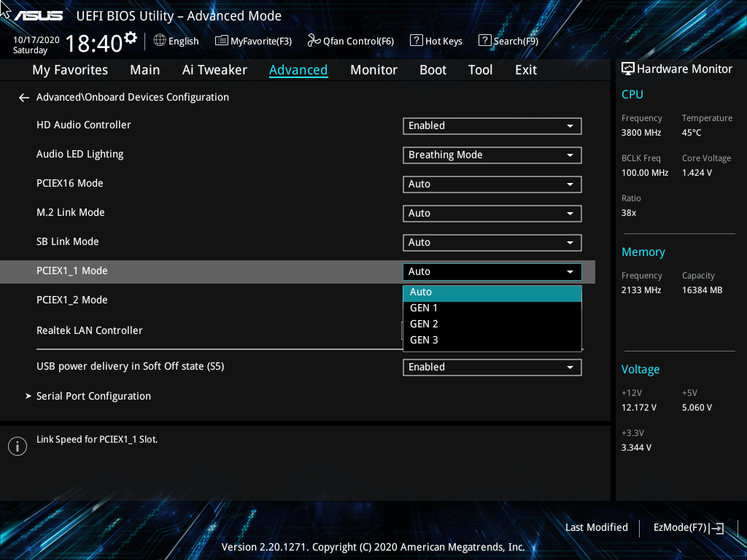Click Last Modified button
This screenshot has height=560, width=747.
pos(597,528)
